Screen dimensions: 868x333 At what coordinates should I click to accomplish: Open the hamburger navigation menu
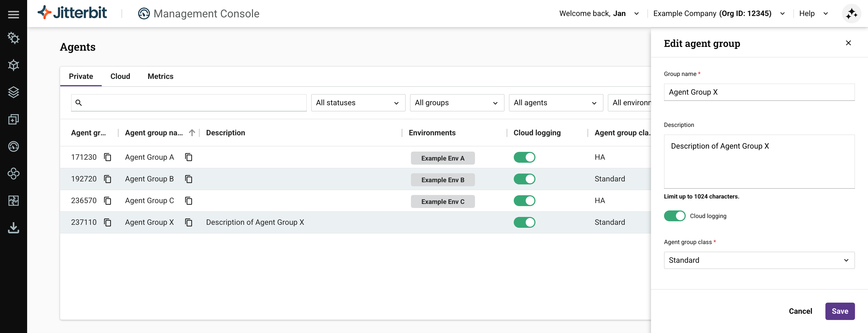(14, 14)
